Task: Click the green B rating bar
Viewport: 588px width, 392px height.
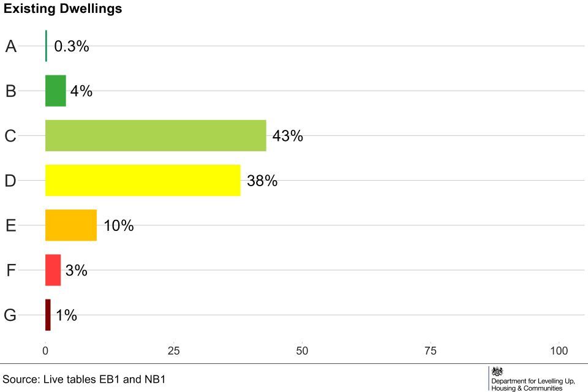Action: tap(55, 91)
